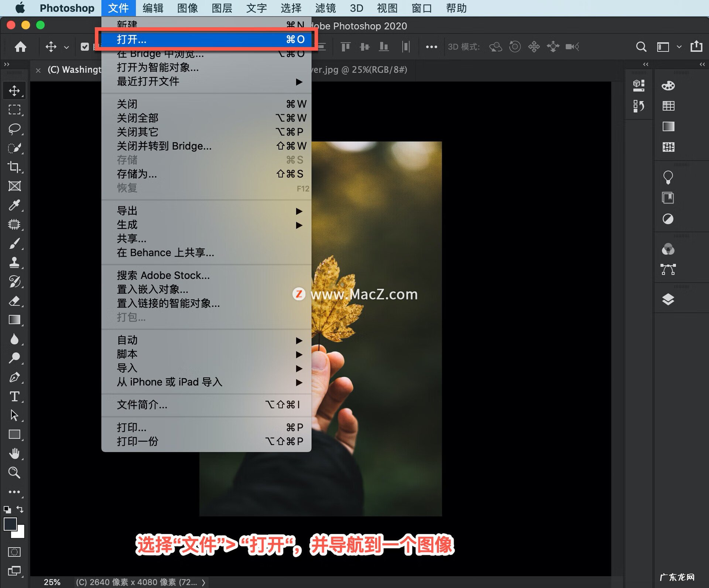Toggle Quick Mask mode at the toolbar bottom

click(15, 551)
